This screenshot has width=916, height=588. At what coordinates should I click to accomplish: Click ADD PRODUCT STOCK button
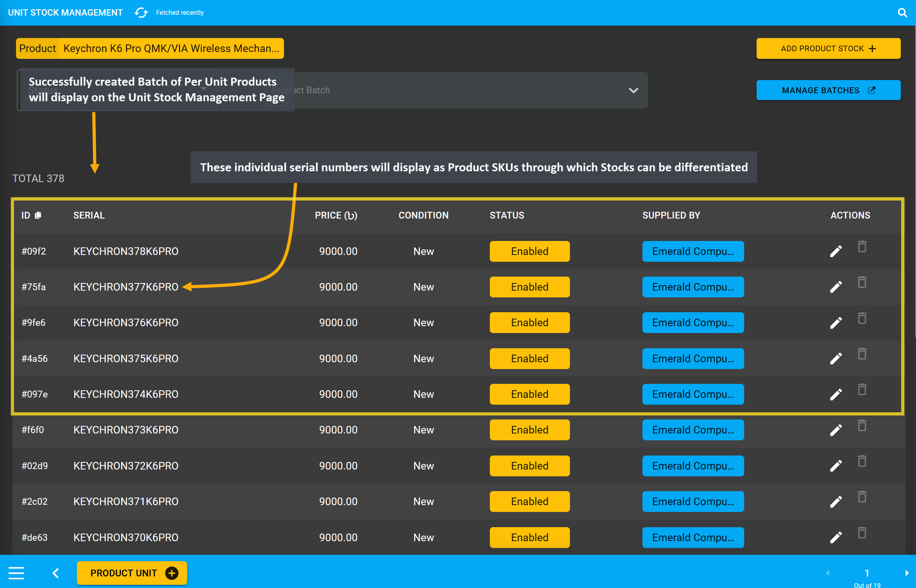[x=828, y=48]
